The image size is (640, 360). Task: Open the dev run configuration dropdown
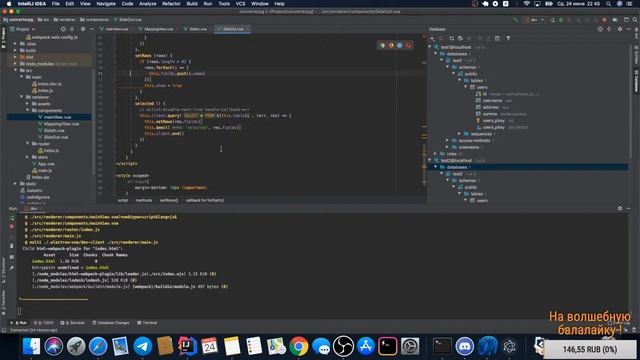535,20
